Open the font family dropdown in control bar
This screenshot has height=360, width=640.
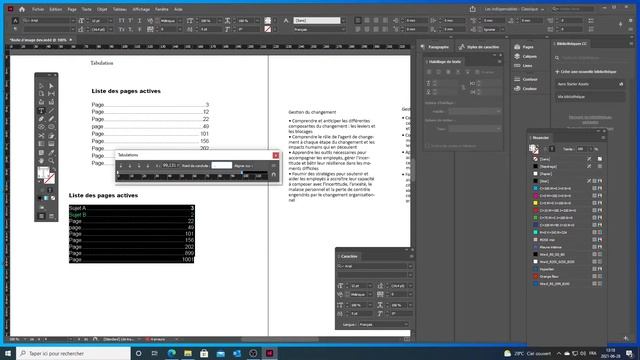tap(73, 20)
